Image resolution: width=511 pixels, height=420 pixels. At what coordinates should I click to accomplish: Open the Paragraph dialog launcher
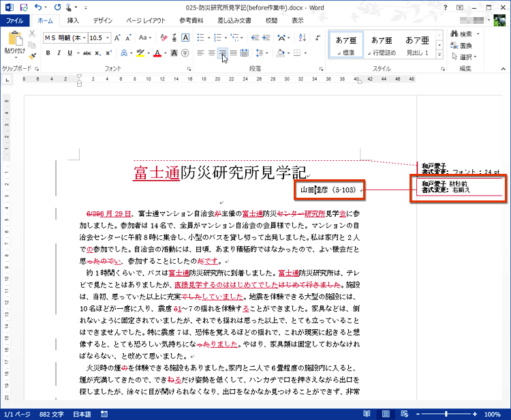(x=321, y=69)
